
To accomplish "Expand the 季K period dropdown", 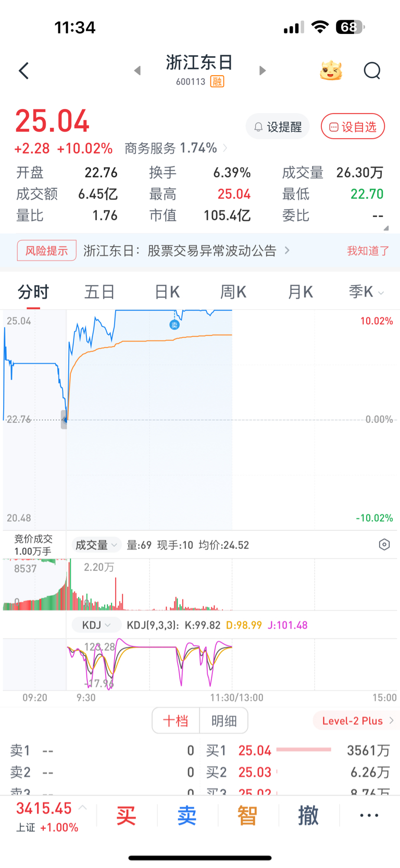I will pos(367,292).
